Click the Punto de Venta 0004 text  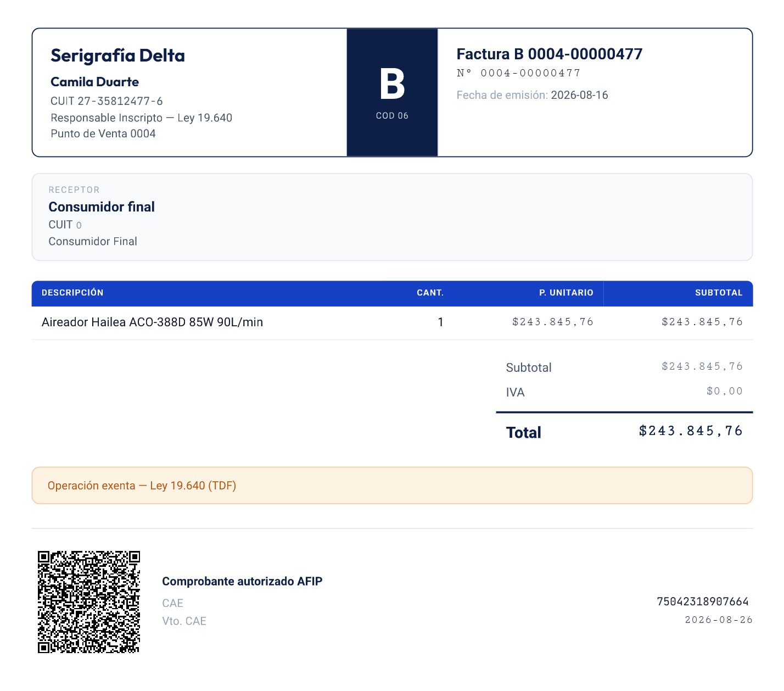coord(103,133)
